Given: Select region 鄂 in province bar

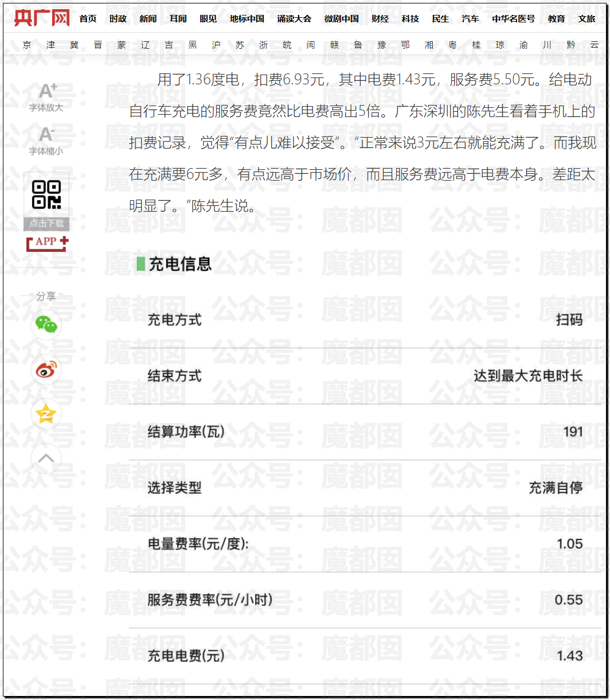Looking at the screenshot, I should click(405, 45).
